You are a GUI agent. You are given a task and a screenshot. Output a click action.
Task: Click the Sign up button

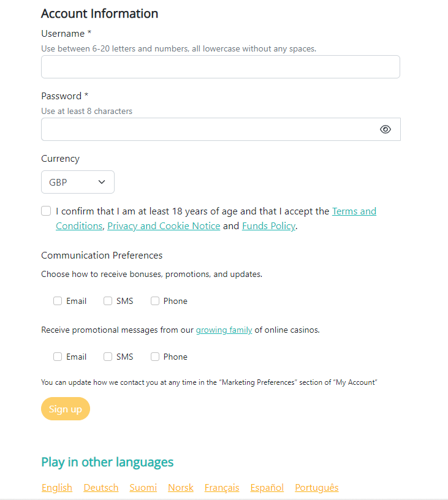[66, 409]
